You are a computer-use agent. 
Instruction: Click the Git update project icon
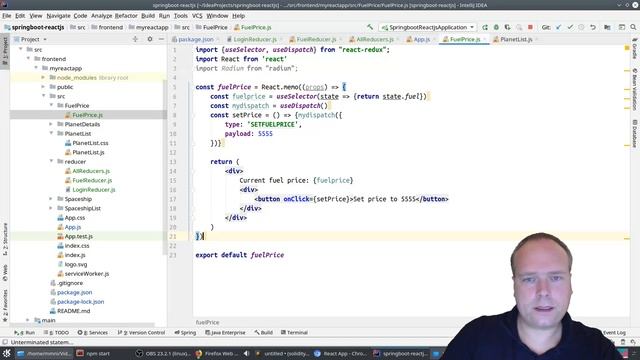pos(558,27)
